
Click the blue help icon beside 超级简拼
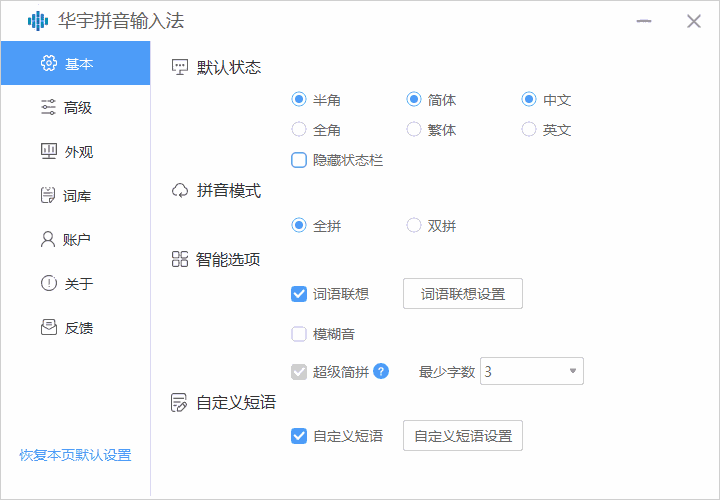[x=381, y=371]
